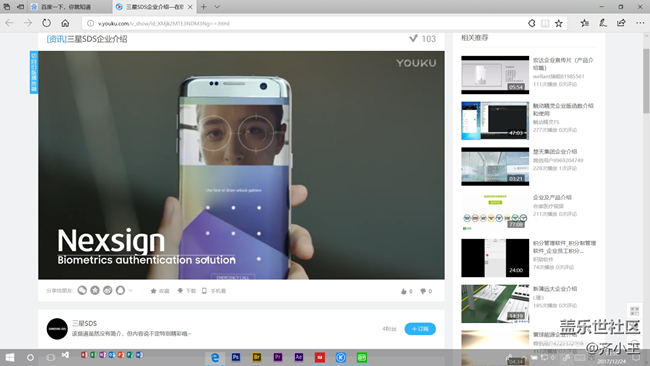Viewport: 650px width, 366px height.
Task: Share video to Weibo icon
Action: 107,291
